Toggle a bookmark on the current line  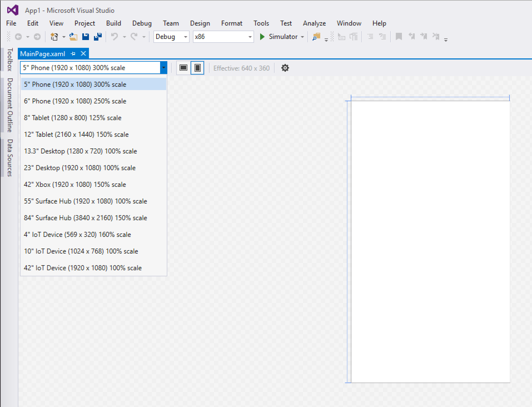[399, 36]
